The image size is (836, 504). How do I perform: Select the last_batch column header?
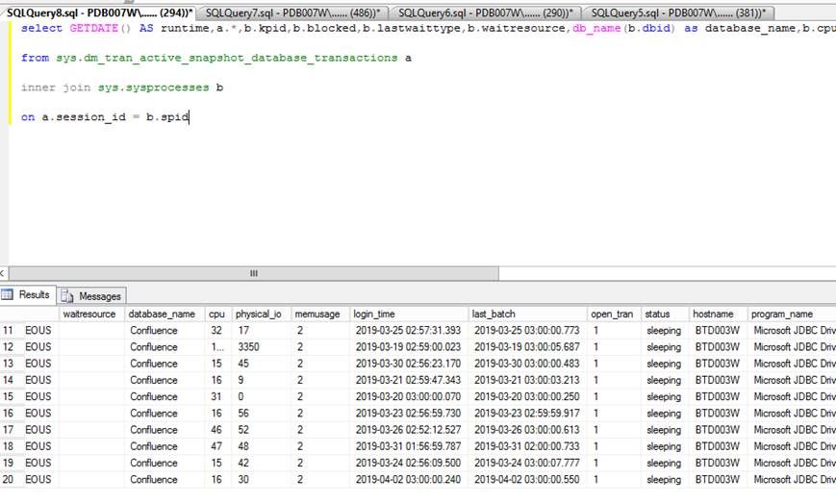[527, 315]
